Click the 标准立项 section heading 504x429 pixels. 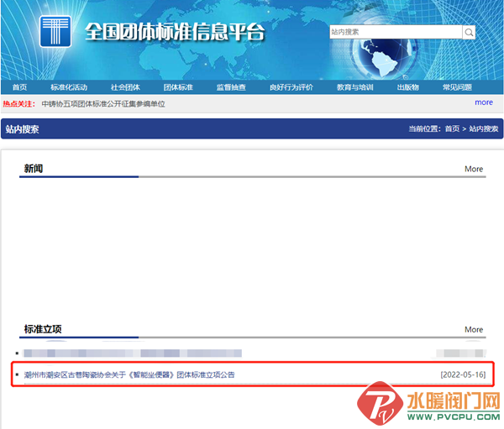[x=43, y=329]
